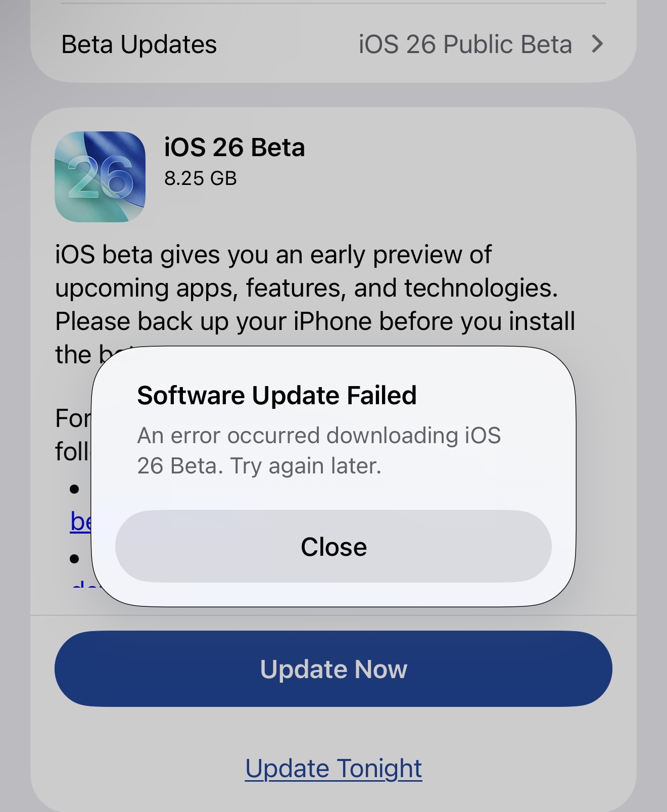This screenshot has width=667, height=812.
Task: Click the cut-off 'the b' text line
Action: tap(76, 355)
